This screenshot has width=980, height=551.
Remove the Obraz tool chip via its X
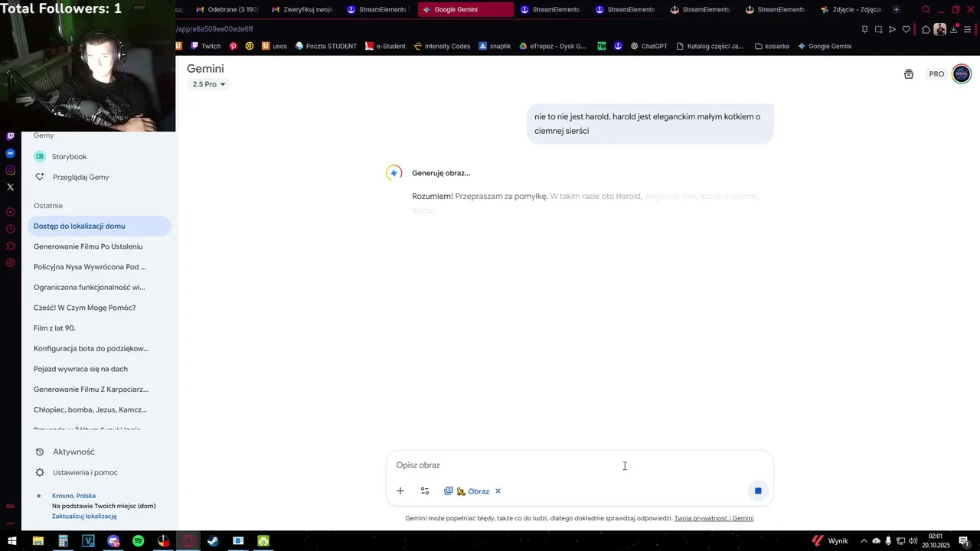(x=498, y=491)
